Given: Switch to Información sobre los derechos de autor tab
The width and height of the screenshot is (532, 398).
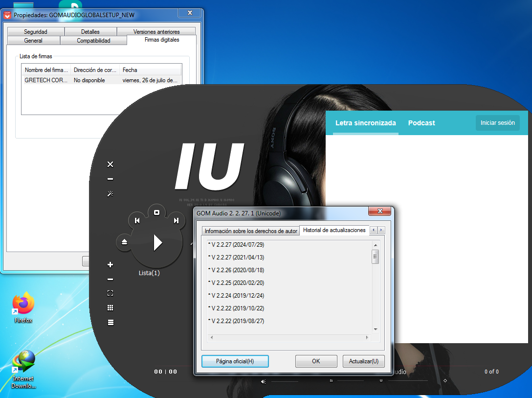Looking at the screenshot, I should (251, 231).
